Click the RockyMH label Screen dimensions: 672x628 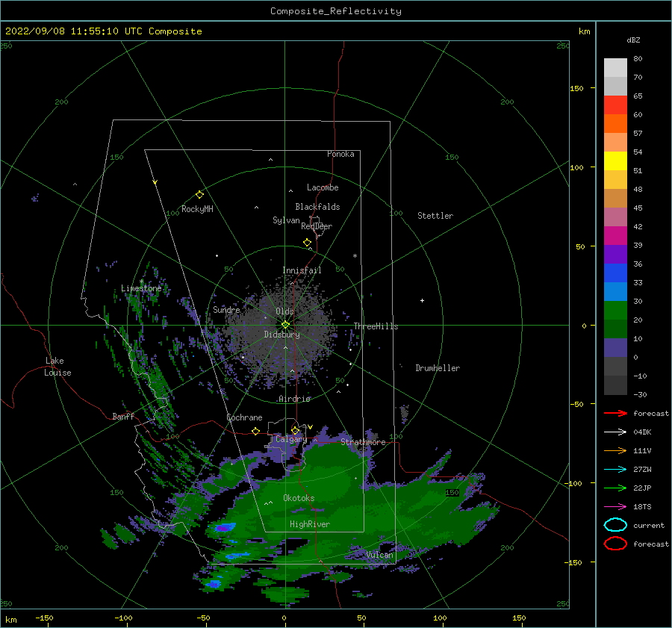pos(197,209)
